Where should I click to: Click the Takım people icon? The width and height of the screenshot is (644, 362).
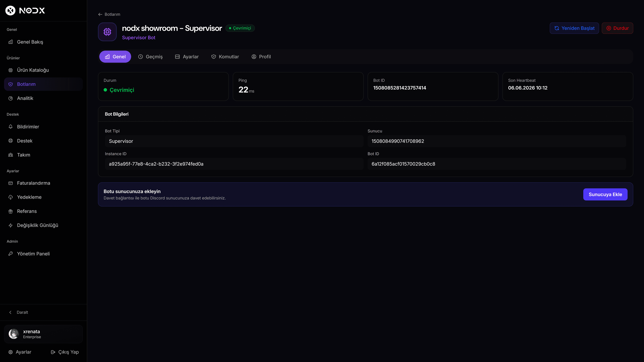point(11,155)
